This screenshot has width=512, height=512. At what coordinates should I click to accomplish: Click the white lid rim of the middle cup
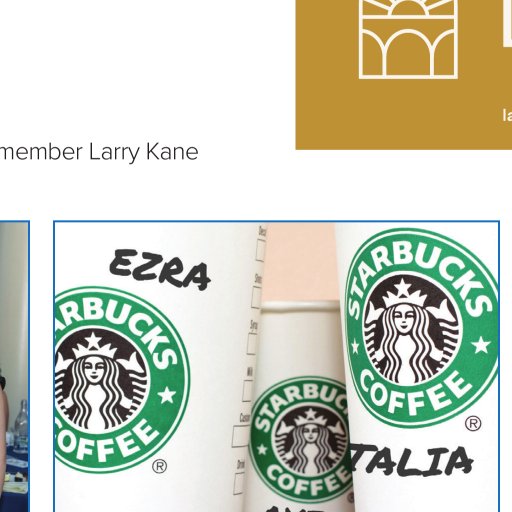pos(300,306)
